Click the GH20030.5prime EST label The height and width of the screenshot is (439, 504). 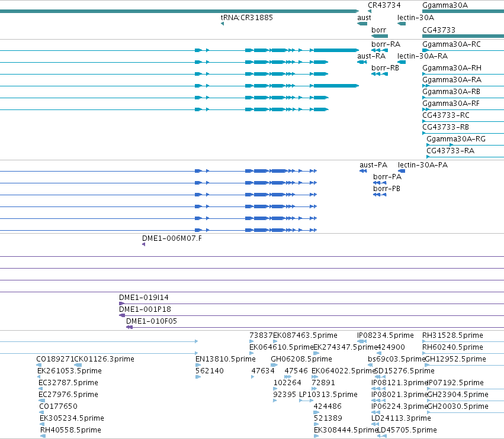point(458,407)
